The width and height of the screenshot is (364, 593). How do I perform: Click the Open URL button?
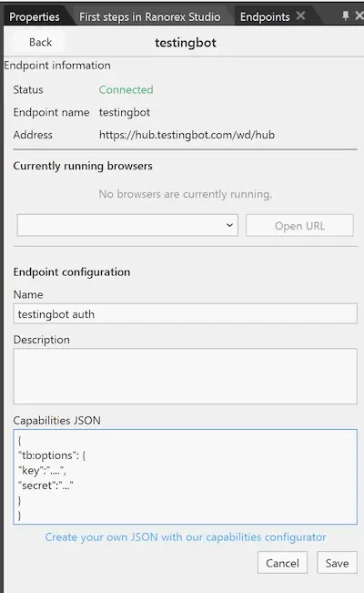pos(299,226)
